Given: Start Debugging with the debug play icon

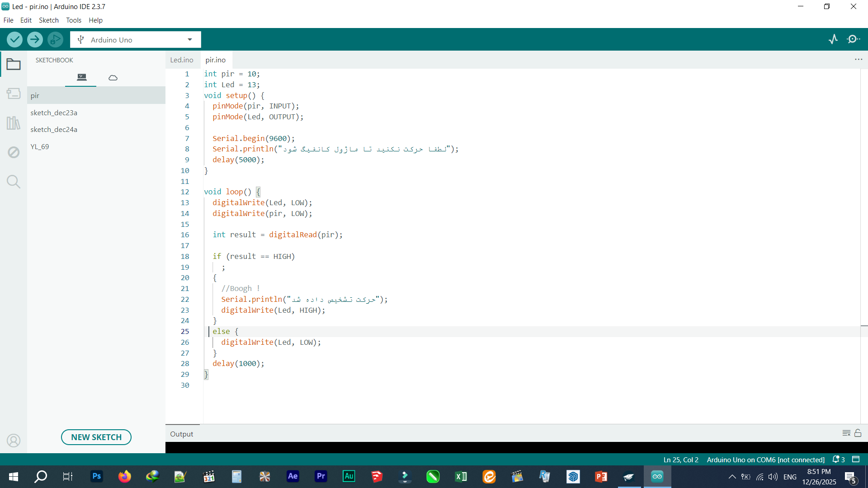Looking at the screenshot, I should coord(55,40).
